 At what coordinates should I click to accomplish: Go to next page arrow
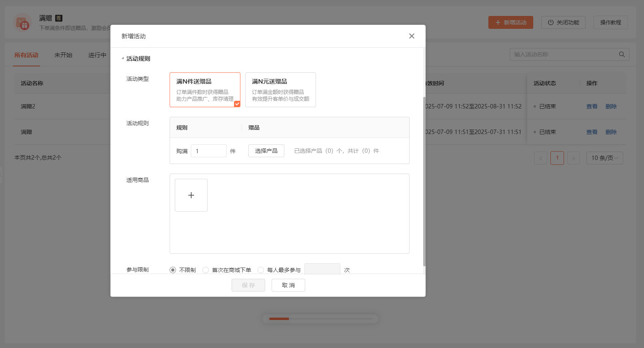tap(573, 158)
